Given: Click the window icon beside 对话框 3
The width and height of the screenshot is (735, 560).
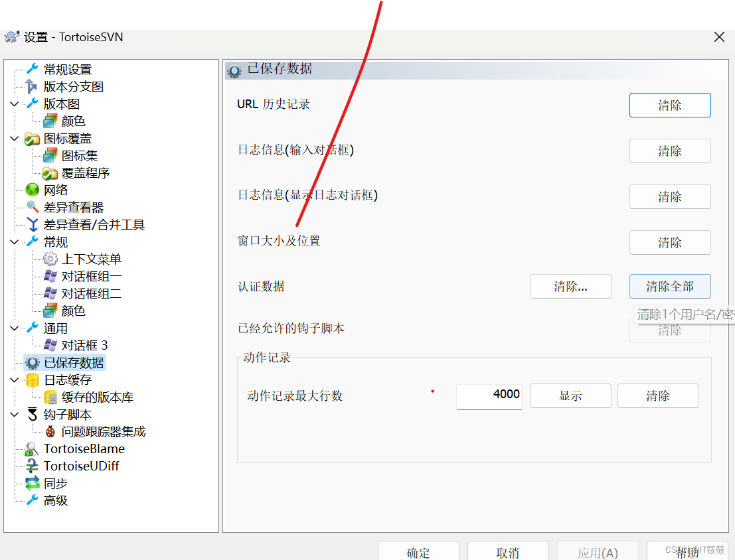Looking at the screenshot, I should (x=50, y=345).
